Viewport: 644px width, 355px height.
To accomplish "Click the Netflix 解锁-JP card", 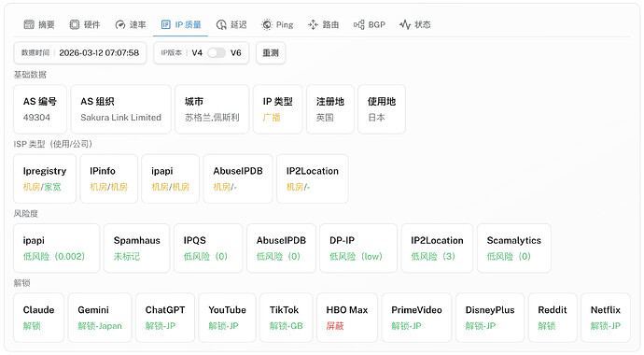I will point(606,318).
